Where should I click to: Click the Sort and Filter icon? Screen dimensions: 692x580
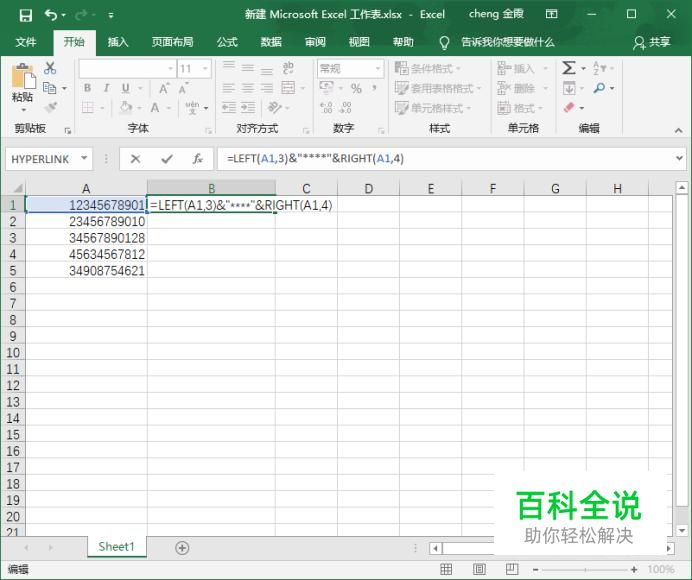pos(599,68)
